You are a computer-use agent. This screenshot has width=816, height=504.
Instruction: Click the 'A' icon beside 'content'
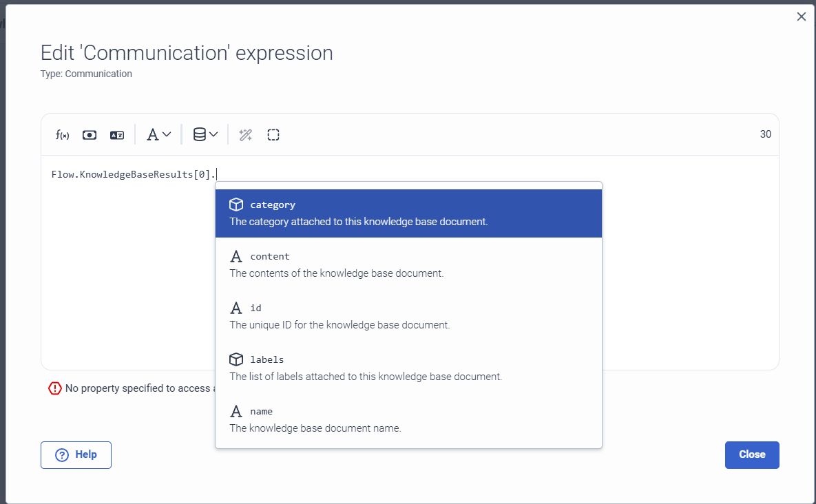click(x=236, y=256)
